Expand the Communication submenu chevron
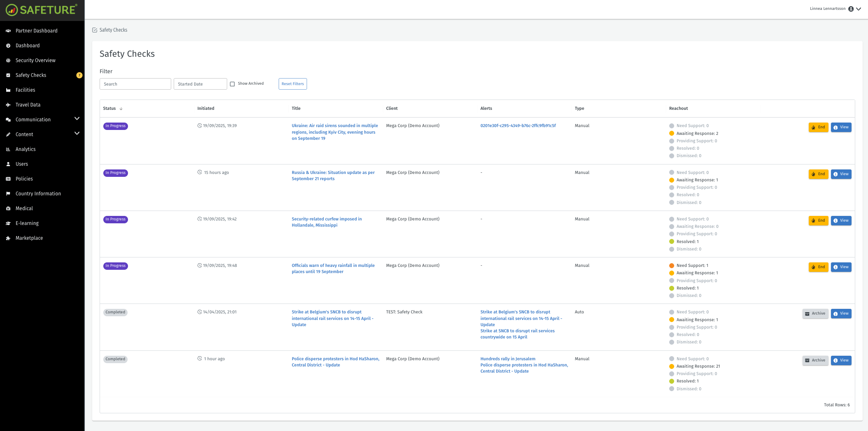Screen dimensions: 868x431 (x=77, y=119)
